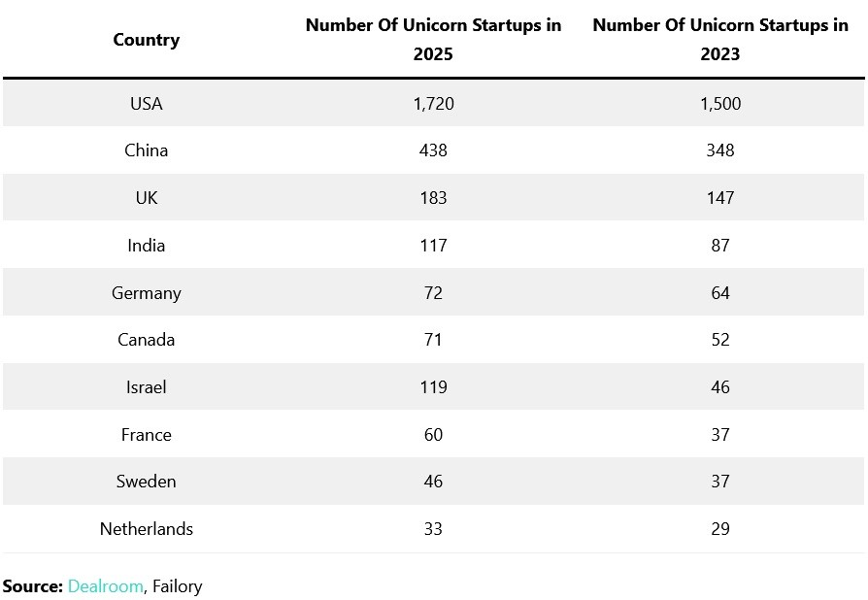Screen dimensions: 868x600
Task: Click the UK row label
Action: [147, 198]
